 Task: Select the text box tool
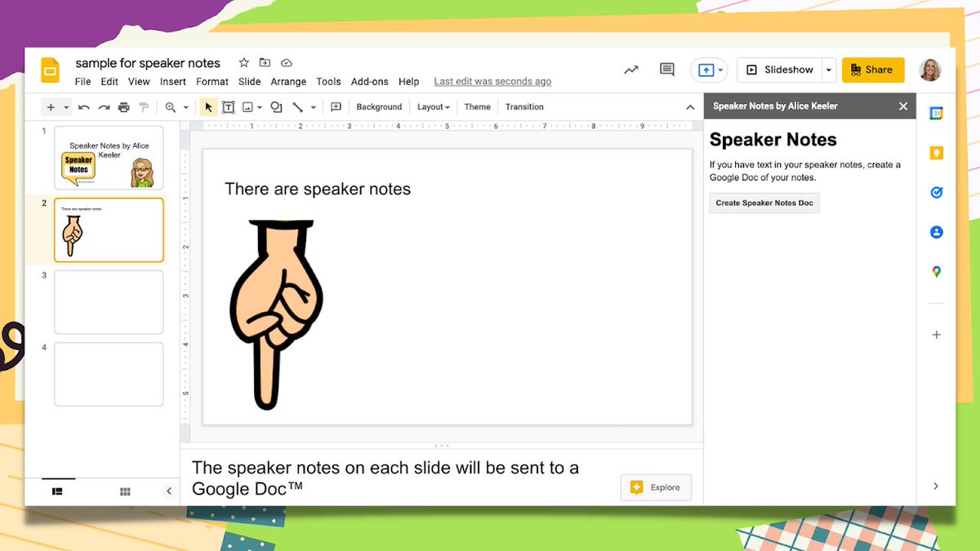[x=228, y=107]
